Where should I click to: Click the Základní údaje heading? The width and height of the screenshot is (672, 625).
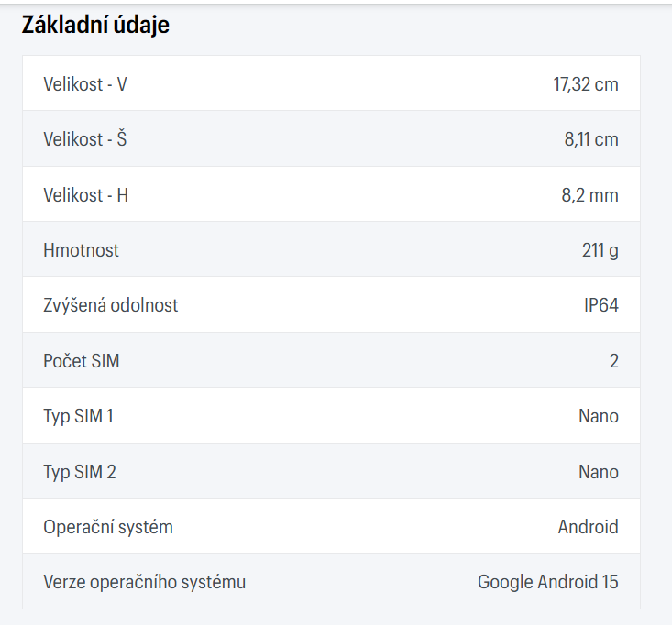(x=95, y=26)
